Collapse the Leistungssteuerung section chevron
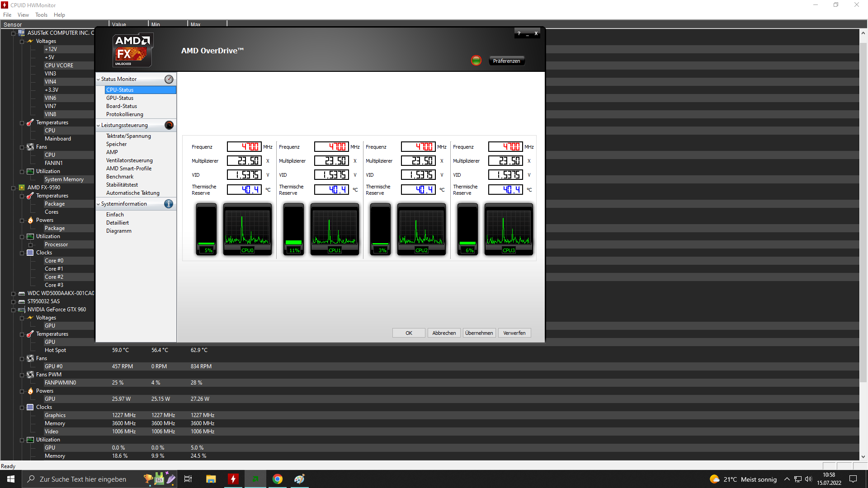 pos(98,125)
